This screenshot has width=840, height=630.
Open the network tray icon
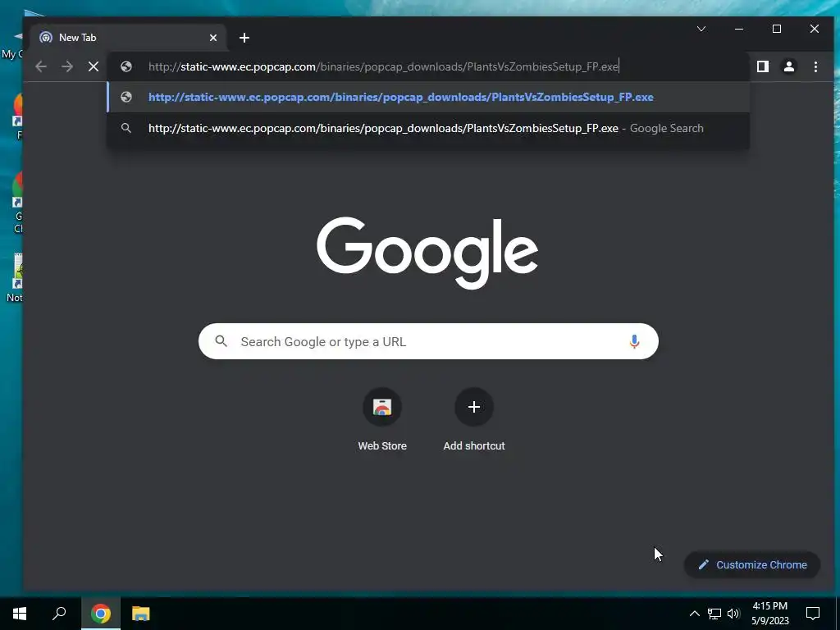click(714, 614)
